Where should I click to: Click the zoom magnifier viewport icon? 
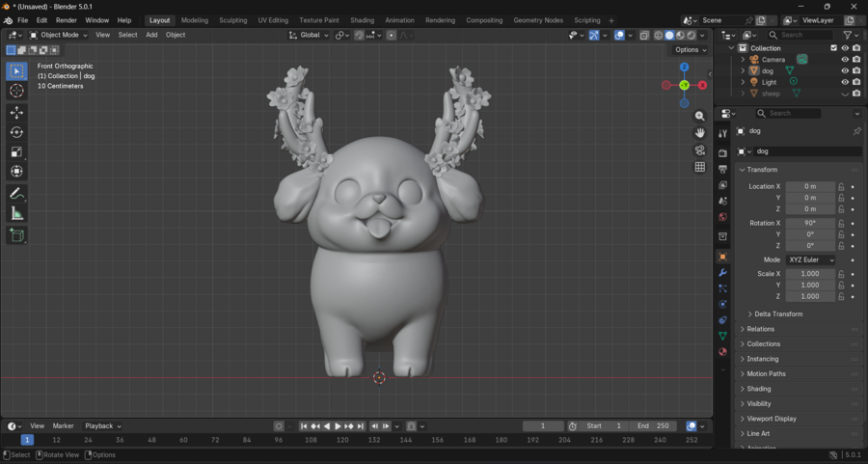[x=700, y=116]
